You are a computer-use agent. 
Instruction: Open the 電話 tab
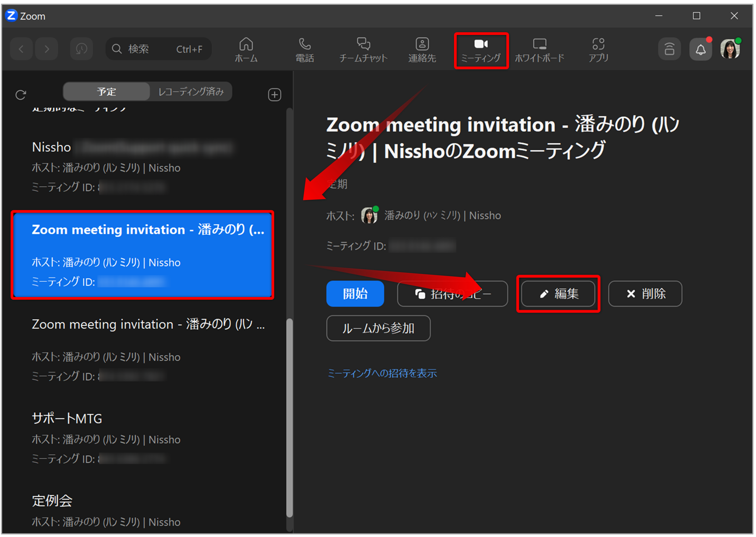pos(305,50)
